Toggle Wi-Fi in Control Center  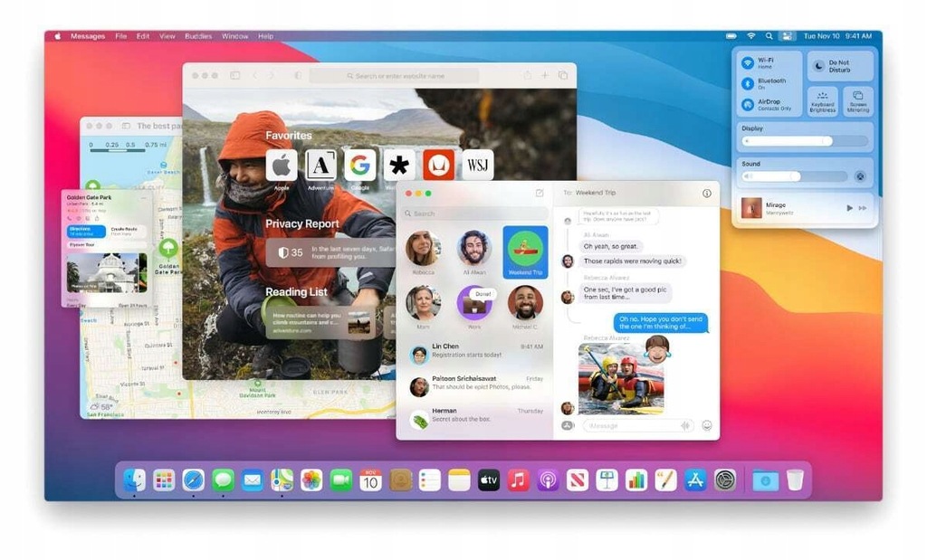748,62
